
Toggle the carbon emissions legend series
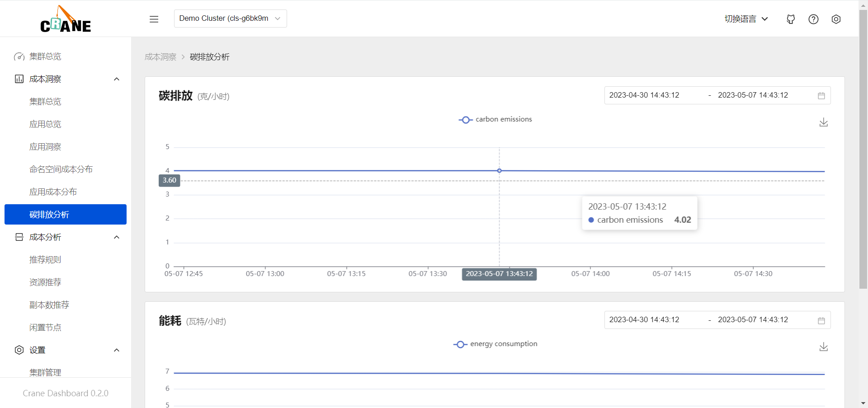pyautogui.click(x=495, y=119)
